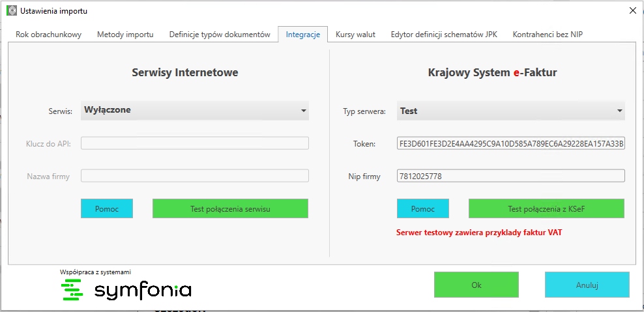644x312 pixels.
Task: Click the 'Krajowy System e-Faktur' heading
Action: (492, 73)
